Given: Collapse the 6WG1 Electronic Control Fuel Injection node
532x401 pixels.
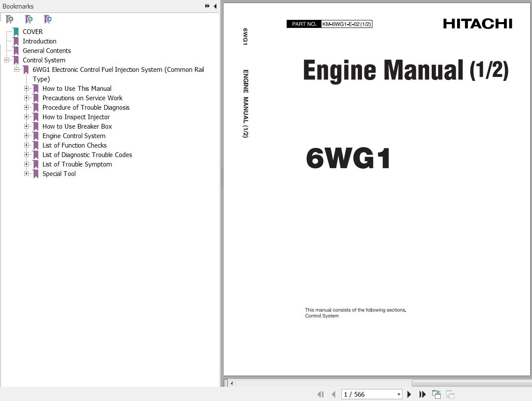Looking at the screenshot, I should coord(16,70).
